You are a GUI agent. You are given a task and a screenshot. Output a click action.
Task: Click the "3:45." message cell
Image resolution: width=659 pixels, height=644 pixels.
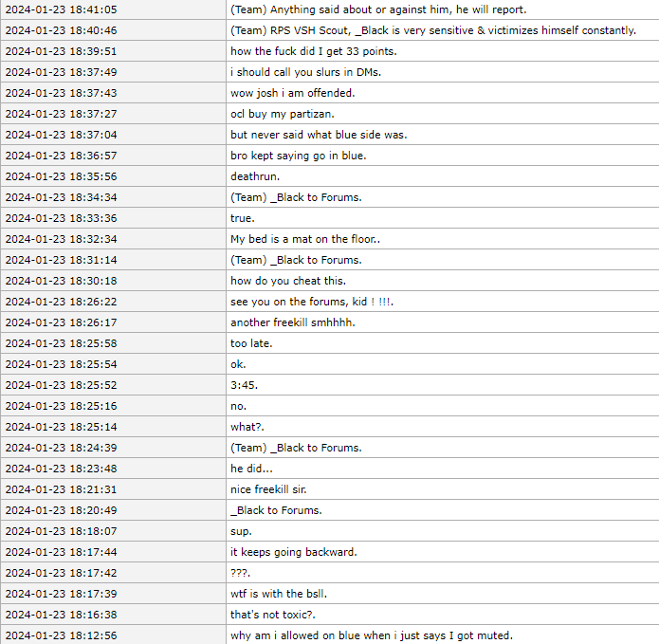tap(245, 385)
